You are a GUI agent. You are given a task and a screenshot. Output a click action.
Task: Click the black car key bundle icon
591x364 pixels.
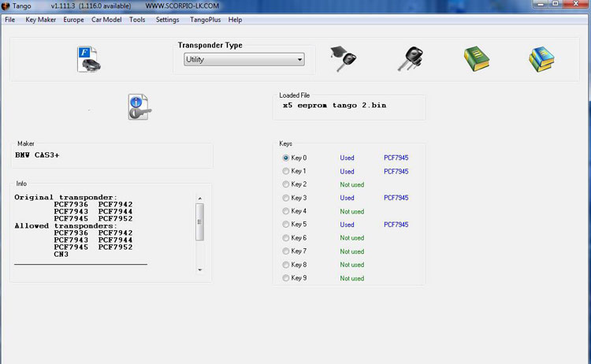pyautogui.click(x=410, y=59)
